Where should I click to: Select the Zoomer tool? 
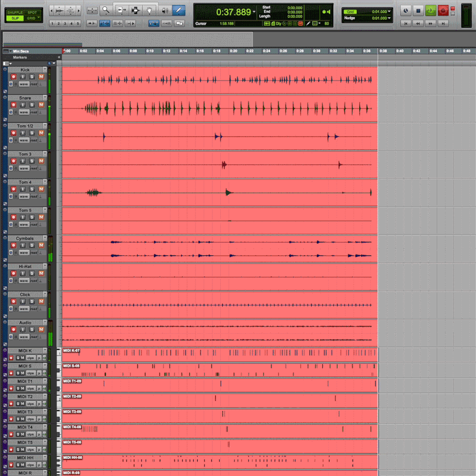click(106, 9)
